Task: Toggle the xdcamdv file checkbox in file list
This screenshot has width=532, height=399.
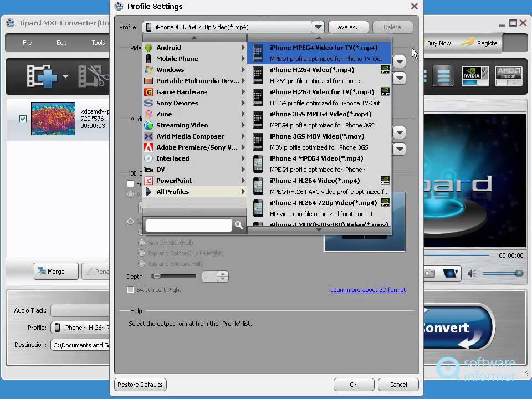Action: tap(23, 119)
